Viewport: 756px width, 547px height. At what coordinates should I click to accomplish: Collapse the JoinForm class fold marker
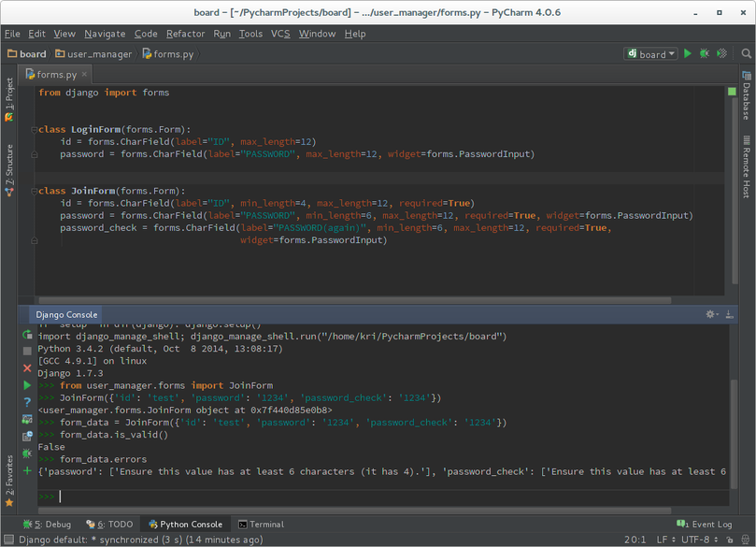[35, 191]
